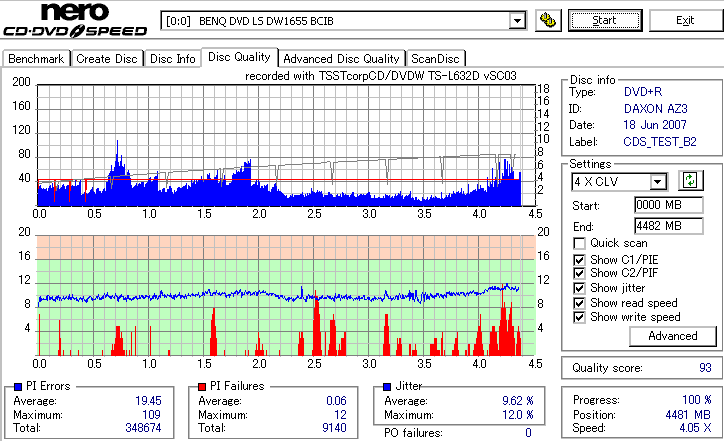This screenshot has width=724, height=441.
Task: Click Jitter maximum value 12.0 %
Action: [518, 415]
